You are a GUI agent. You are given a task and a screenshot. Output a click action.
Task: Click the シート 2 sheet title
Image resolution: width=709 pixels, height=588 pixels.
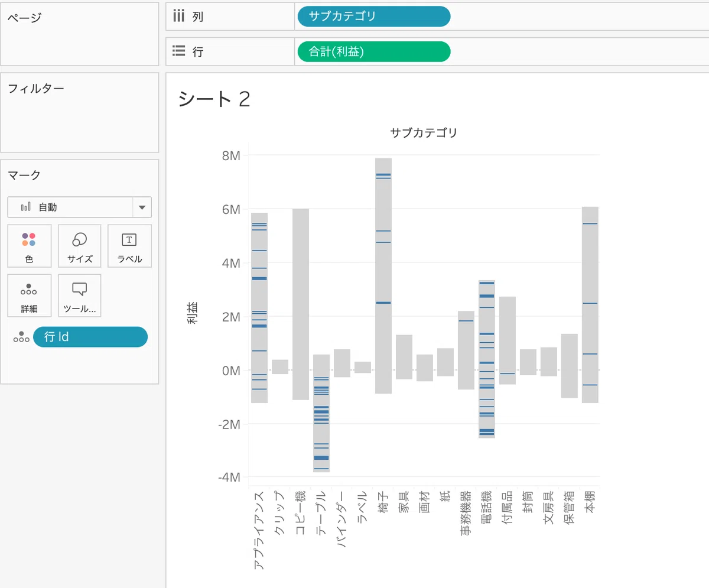[214, 99]
